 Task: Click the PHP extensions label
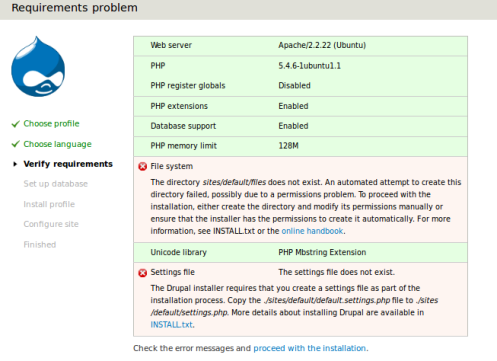pos(179,106)
